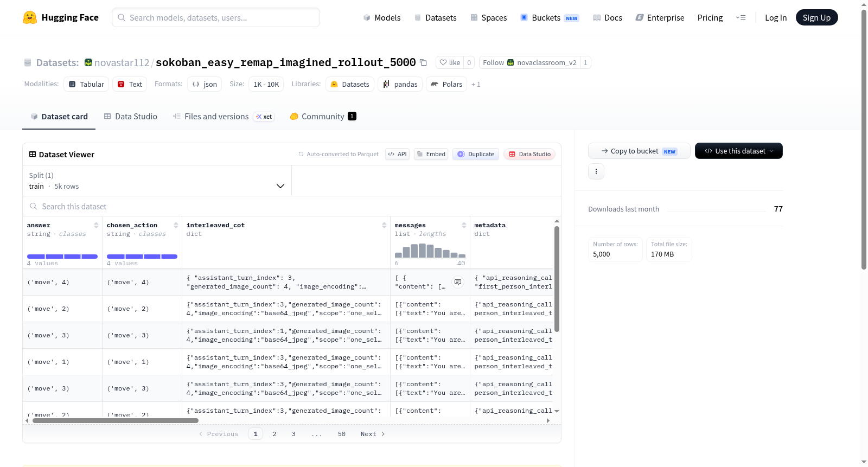Filter by the json format tag
This screenshot has width=868, height=467.
(x=205, y=84)
